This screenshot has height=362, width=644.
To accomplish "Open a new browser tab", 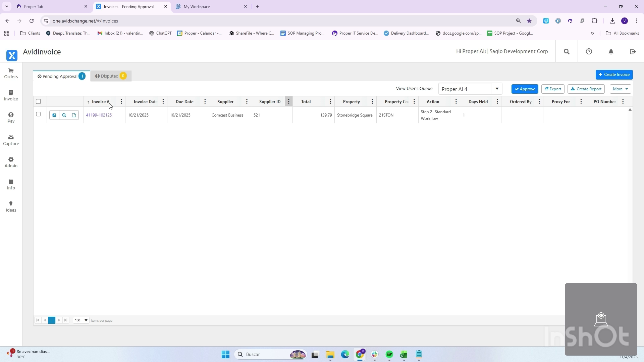I will [x=258, y=6].
